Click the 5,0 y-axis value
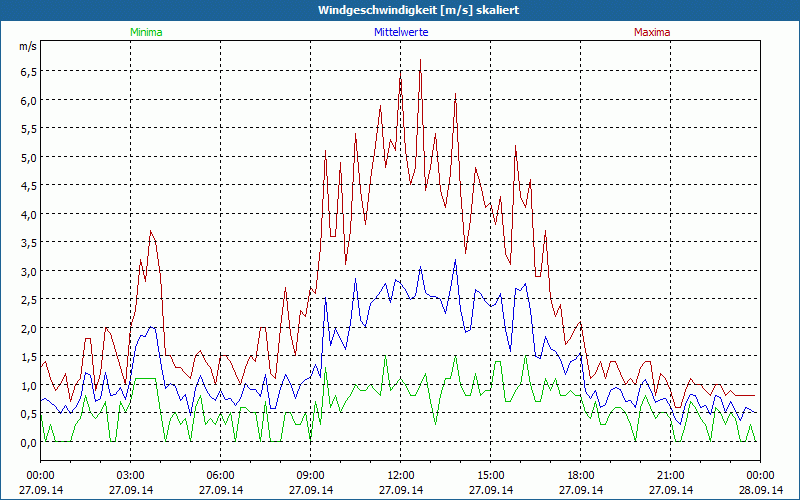This screenshot has width=800, height=500. coord(29,158)
